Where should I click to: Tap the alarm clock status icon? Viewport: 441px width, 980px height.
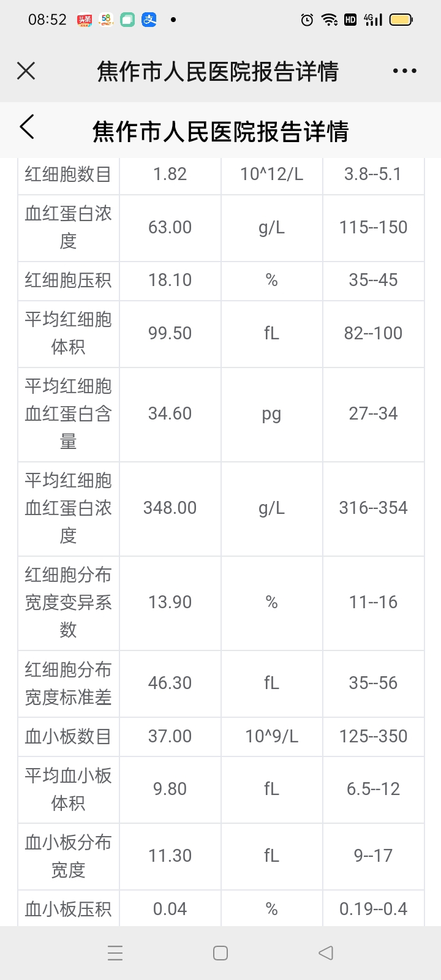click(307, 20)
